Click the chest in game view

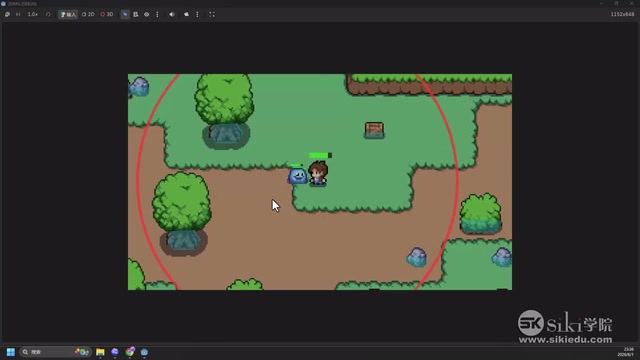click(374, 130)
